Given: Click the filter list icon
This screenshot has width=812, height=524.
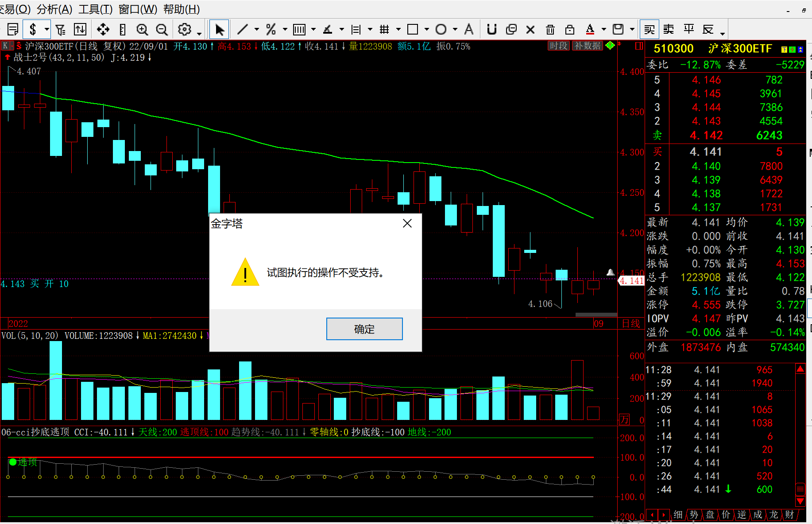Looking at the screenshot, I should pyautogui.click(x=61, y=30).
